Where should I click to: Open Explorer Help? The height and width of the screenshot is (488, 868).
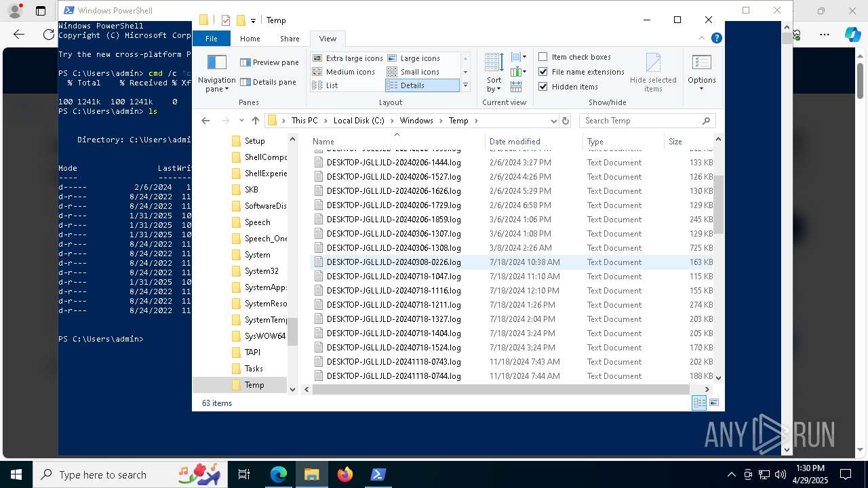click(x=716, y=38)
